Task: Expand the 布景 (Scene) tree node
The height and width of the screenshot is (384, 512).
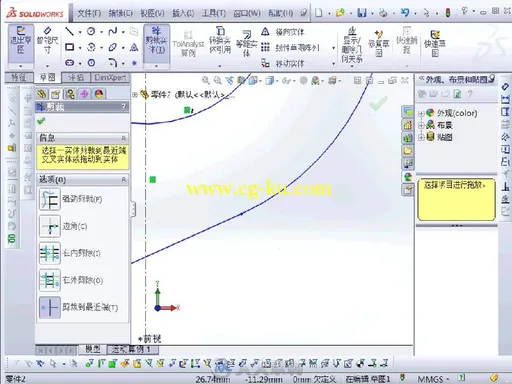Action: click(x=421, y=125)
